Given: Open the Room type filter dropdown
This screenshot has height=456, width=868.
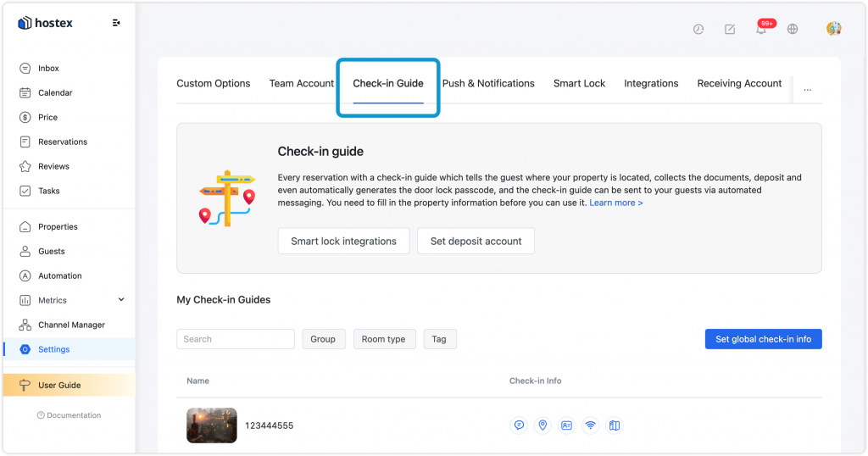Looking at the screenshot, I should (x=384, y=339).
